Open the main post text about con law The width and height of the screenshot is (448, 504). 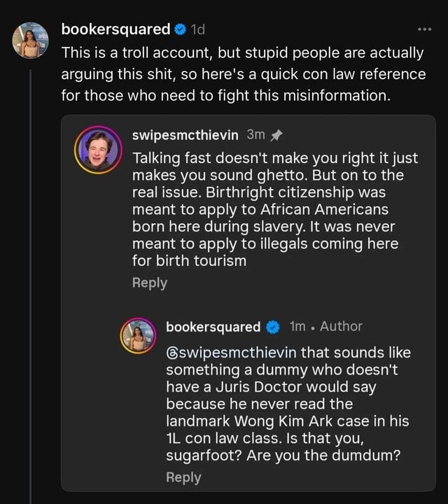click(x=242, y=74)
